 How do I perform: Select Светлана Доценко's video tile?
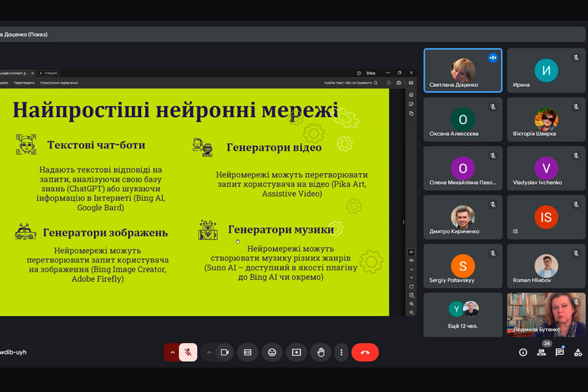tap(463, 70)
